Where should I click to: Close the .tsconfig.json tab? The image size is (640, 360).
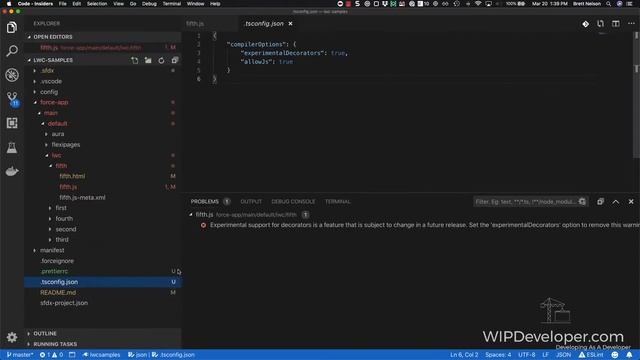point(291,24)
